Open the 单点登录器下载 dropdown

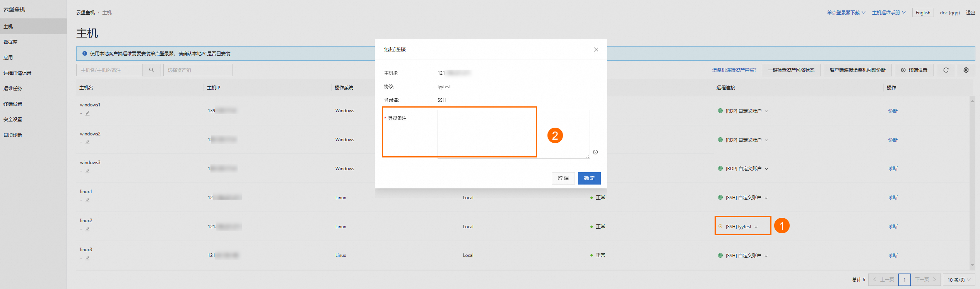coord(846,13)
